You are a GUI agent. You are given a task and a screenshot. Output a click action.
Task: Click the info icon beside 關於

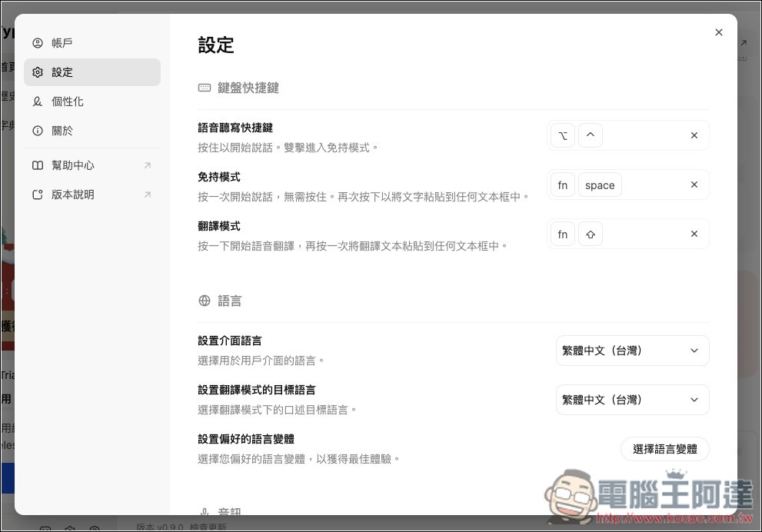click(37, 131)
